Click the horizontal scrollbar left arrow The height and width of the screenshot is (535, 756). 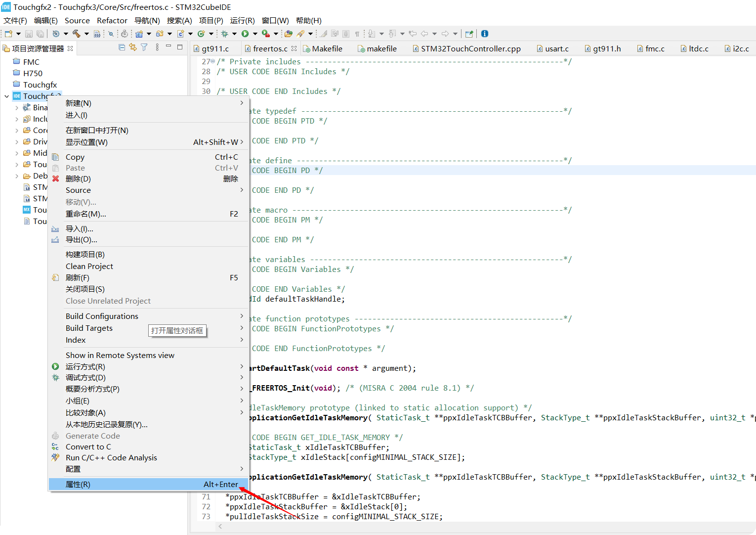tap(220, 527)
